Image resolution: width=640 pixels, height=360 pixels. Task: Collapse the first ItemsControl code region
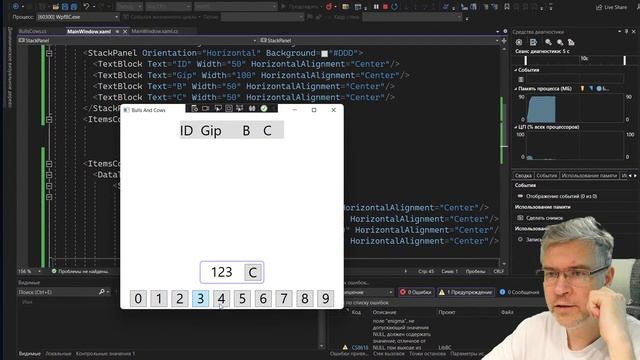pyautogui.click(x=49, y=119)
